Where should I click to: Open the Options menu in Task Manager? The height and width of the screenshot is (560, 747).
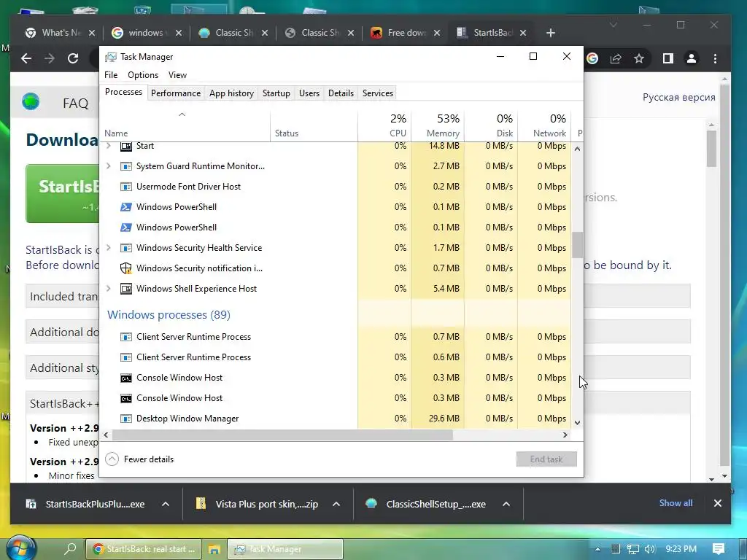tap(143, 75)
